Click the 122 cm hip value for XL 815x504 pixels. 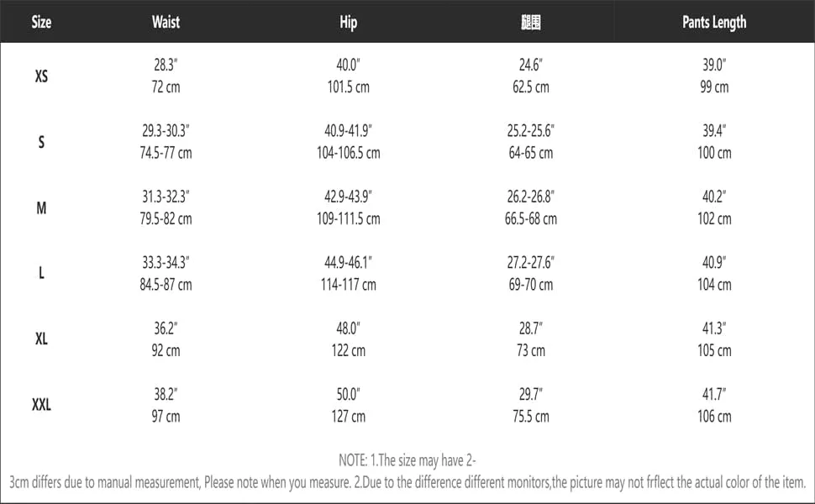[x=348, y=351]
